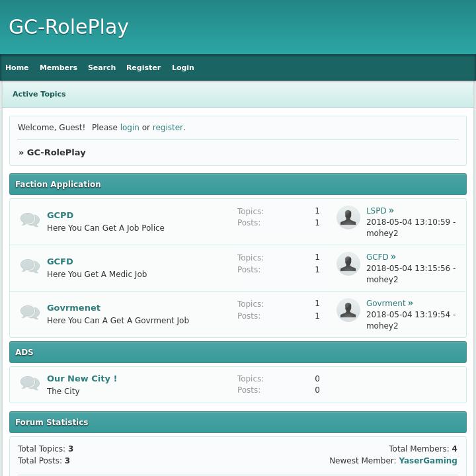Viewport: 476px width, 476px height.
Task: View newest member YaserGaming's profile
Action: 428,461
